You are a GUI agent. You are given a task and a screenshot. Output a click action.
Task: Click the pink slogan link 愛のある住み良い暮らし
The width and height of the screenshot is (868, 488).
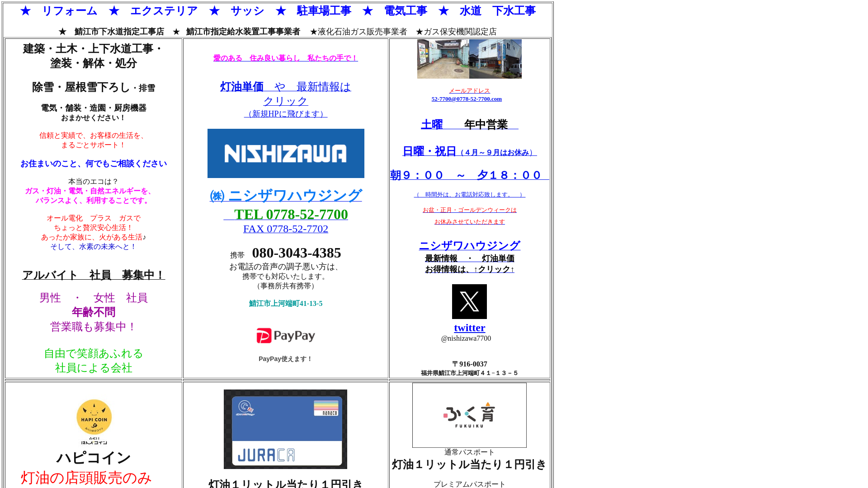[286, 58]
